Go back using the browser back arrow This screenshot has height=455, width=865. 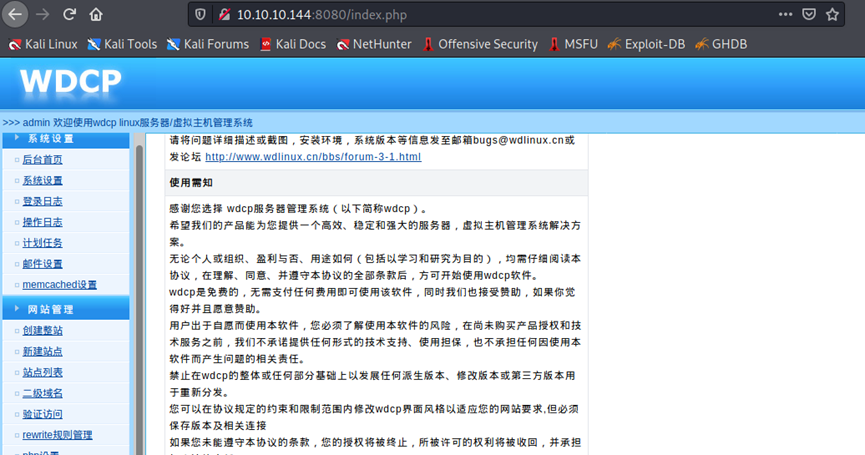(15, 14)
